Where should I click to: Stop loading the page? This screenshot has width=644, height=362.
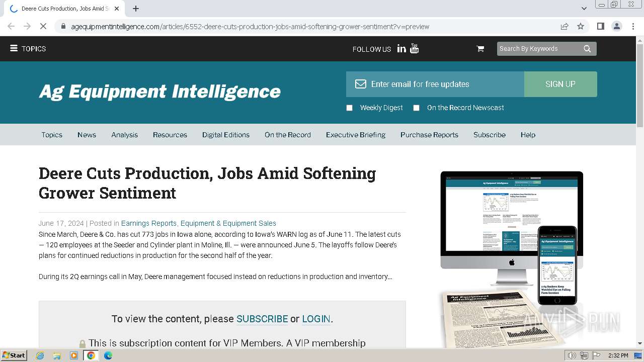click(x=43, y=26)
